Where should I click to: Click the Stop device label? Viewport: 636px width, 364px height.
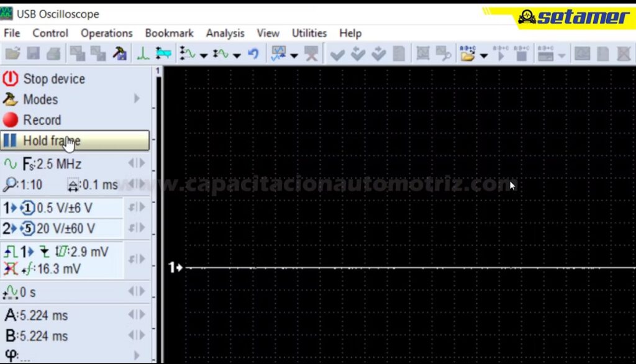[54, 79]
